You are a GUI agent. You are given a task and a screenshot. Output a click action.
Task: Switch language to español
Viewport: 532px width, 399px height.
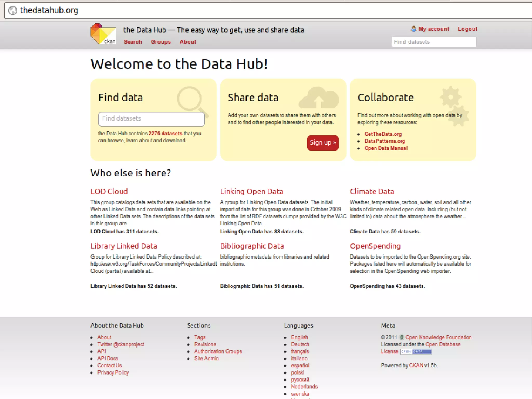(300, 365)
